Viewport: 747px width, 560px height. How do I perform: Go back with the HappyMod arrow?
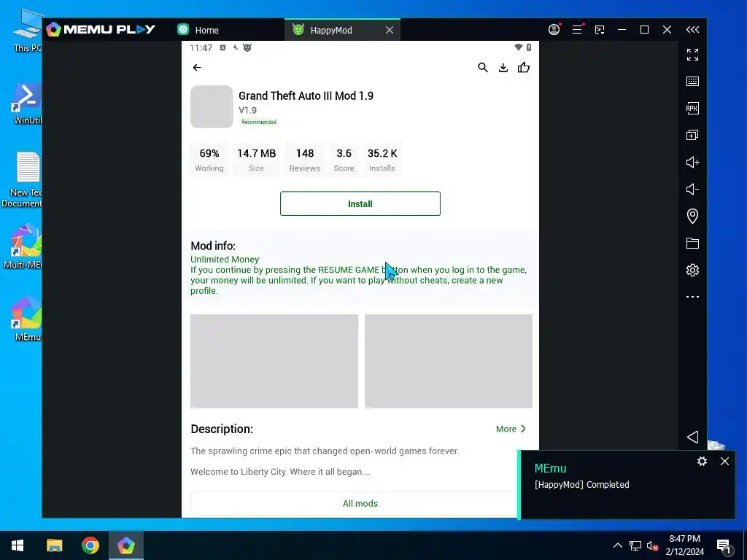click(197, 68)
